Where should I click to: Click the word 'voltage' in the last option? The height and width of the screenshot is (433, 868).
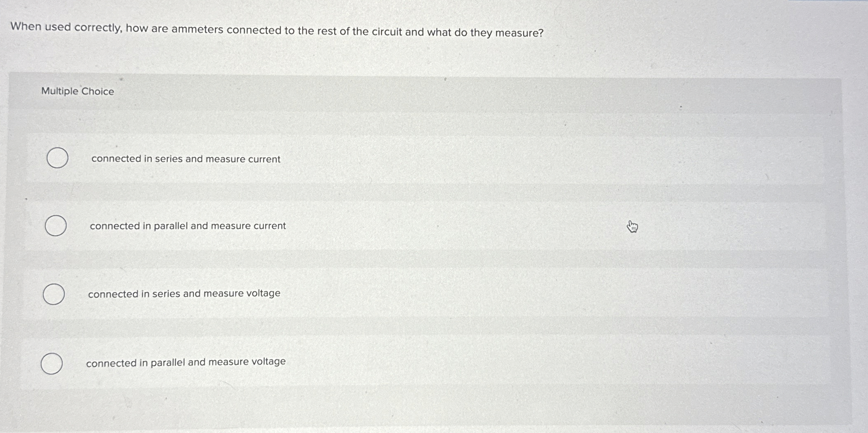(x=268, y=361)
